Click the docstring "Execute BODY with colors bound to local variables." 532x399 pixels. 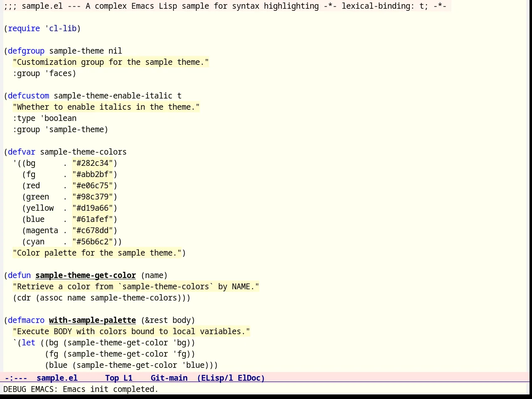[x=131, y=331]
